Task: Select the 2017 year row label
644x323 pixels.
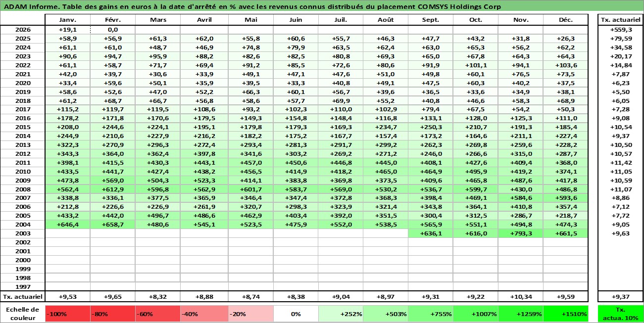Action: coord(23,109)
